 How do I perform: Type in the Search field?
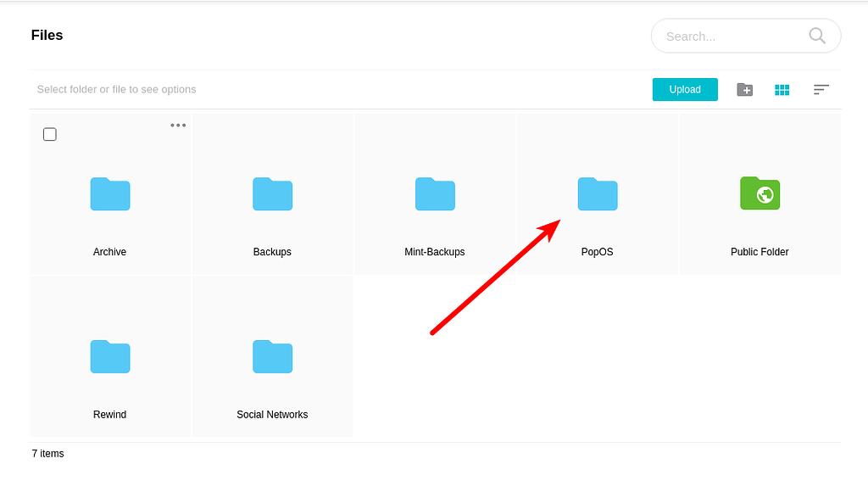pos(729,36)
